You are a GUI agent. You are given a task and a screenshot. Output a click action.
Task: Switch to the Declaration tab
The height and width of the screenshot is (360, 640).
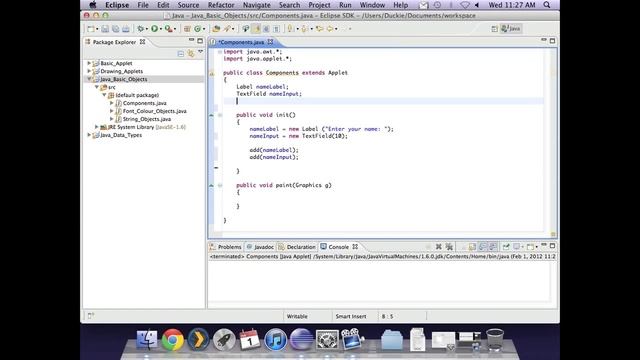(x=297, y=247)
